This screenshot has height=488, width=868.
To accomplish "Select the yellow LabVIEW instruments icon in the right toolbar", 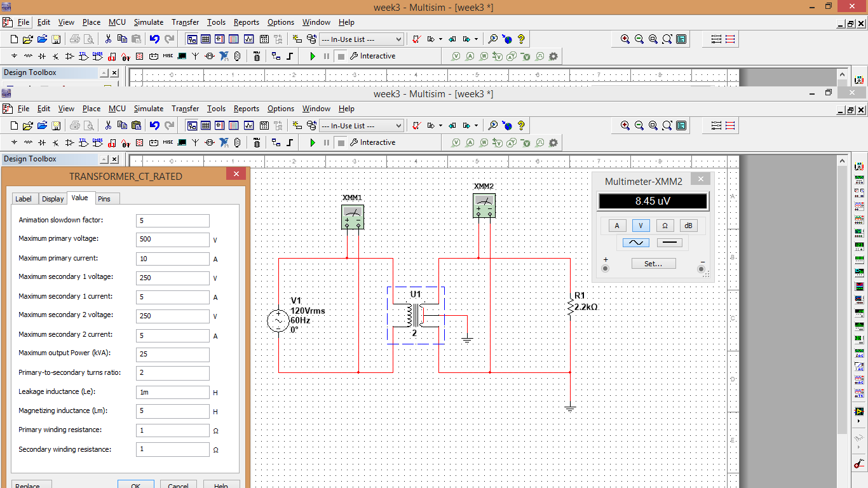I will [859, 412].
